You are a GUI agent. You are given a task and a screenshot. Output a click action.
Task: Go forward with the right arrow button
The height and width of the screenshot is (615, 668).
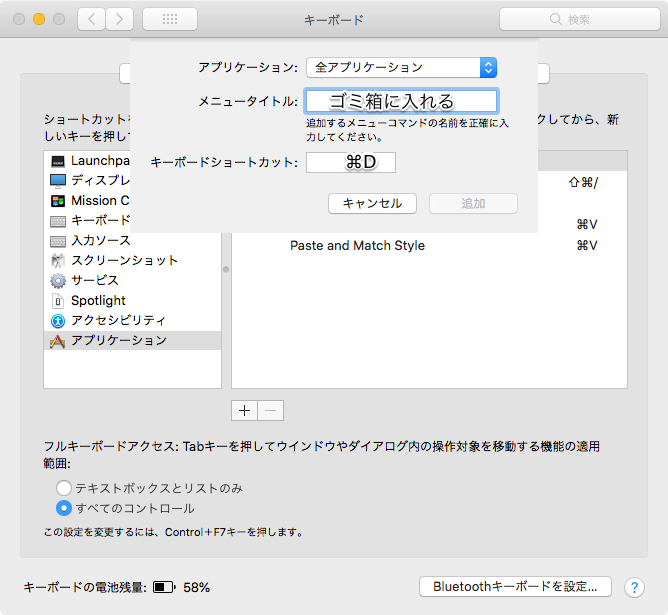[x=119, y=19]
